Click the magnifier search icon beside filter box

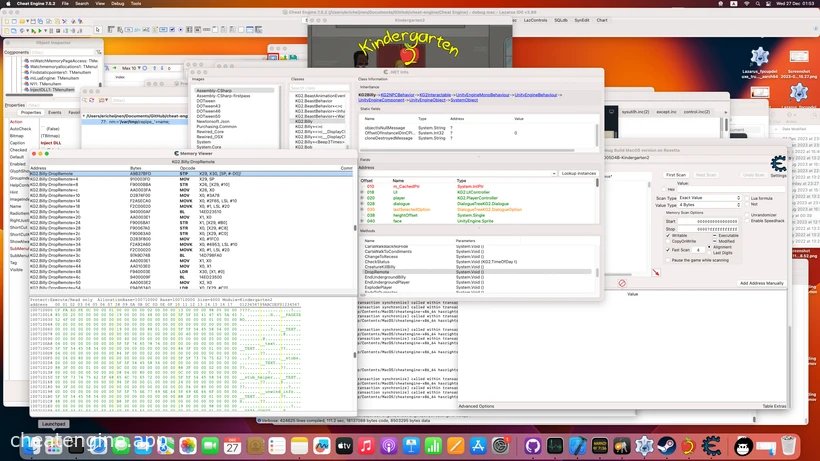click(84, 100)
